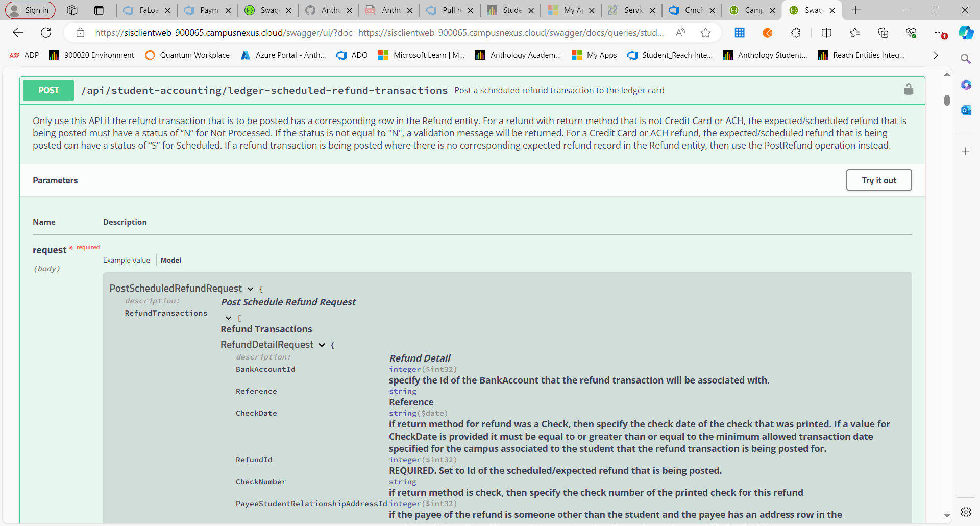Click orange extension icon in toolbar
This screenshot has height=526, width=980.
pyautogui.click(x=767, y=33)
